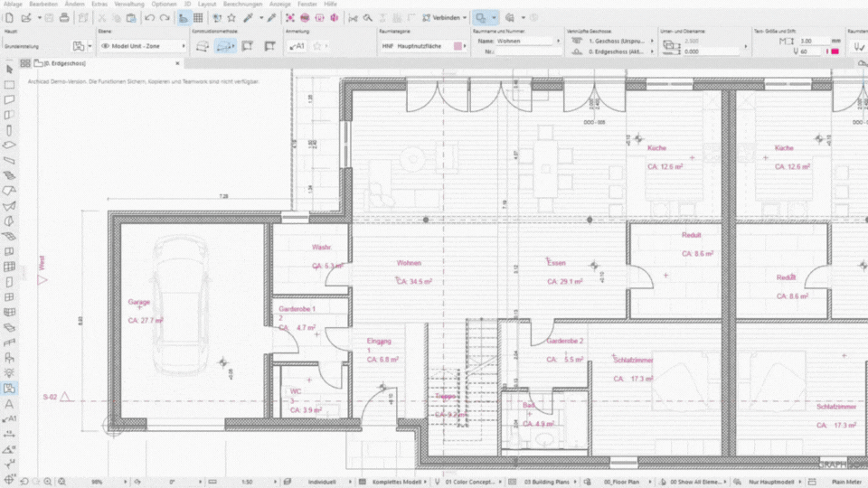
Task: Select the Curtain Wall tool in toolbox
Action: tap(9, 267)
